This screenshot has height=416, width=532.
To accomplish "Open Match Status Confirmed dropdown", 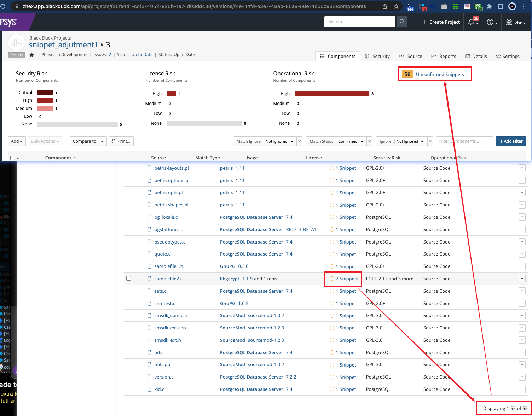I will [x=351, y=141].
